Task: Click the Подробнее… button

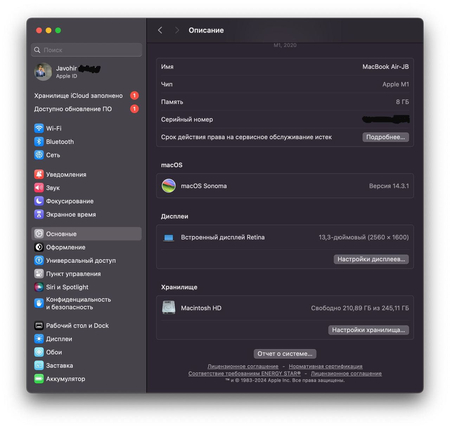Action: (386, 137)
